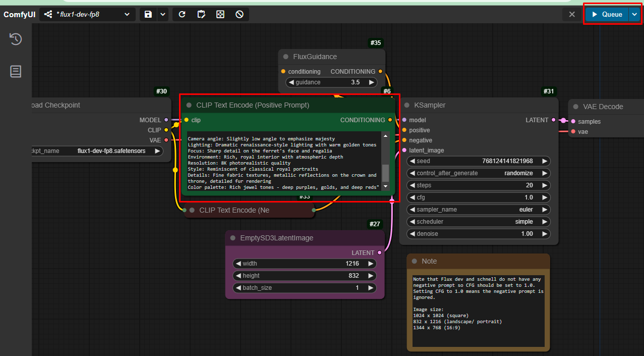The image size is (644, 356).
Task: Collapse the FluxGuidance node via its dot
Action: (x=286, y=57)
